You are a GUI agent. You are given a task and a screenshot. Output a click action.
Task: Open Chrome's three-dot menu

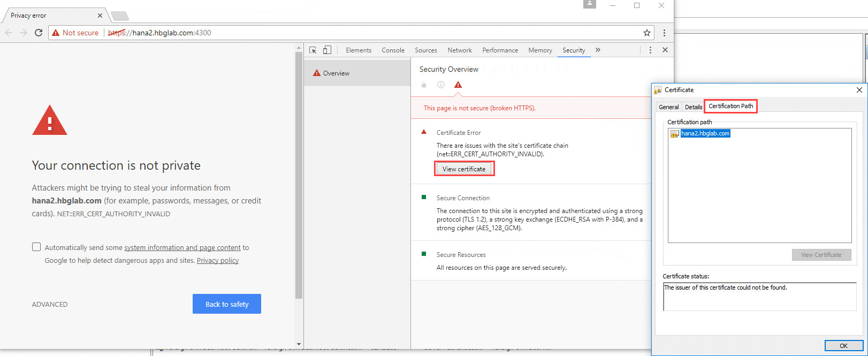point(664,33)
